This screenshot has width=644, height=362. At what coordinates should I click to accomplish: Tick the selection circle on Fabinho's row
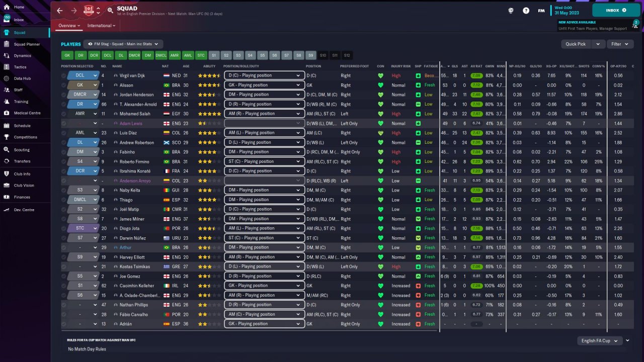coord(63,152)
